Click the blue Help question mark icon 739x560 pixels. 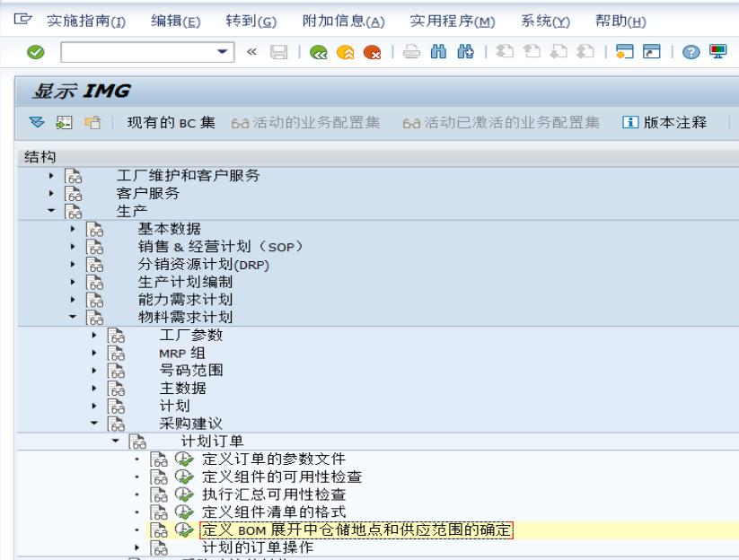tap(691, 52)
